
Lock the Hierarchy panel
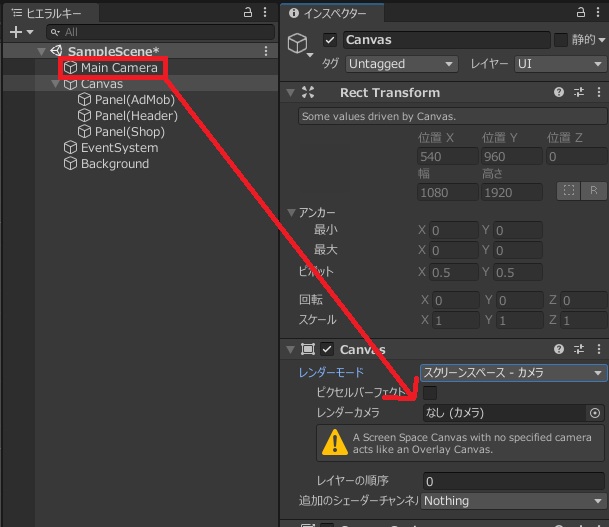pyautogui.click(x=248, y=12)
